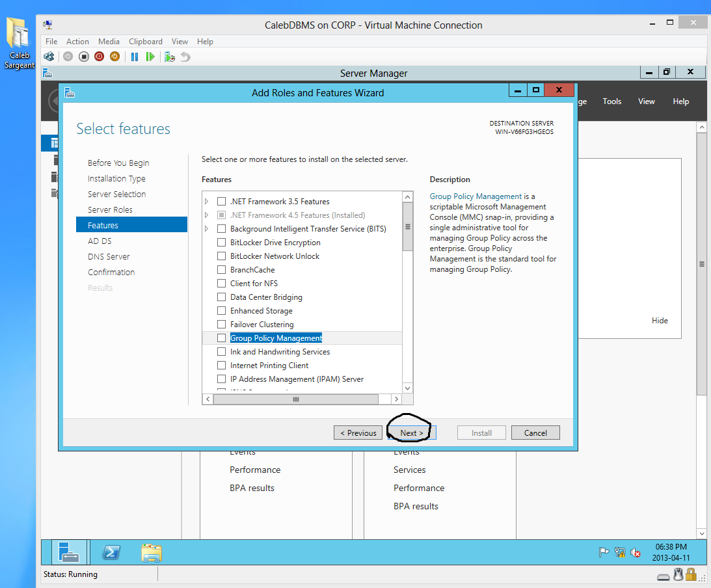Click the Turn Off (stop) VM icon
The width and height of the screenshot is (711, 588).
[x=83, y=57]
